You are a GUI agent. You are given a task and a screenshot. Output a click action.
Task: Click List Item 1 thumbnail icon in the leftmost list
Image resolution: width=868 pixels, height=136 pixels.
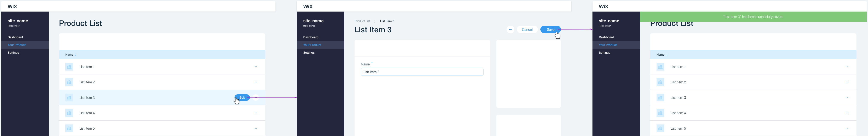(69, 67)
